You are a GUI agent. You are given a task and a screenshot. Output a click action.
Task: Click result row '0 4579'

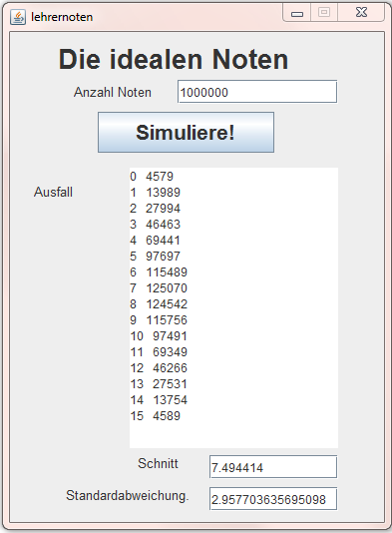[x=152, y=177]
